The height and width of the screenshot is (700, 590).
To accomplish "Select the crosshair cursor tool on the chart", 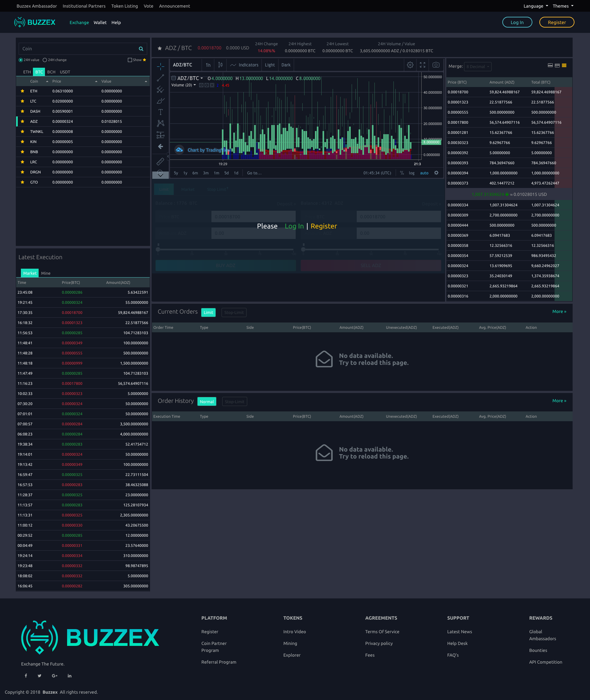I will 160,66.
